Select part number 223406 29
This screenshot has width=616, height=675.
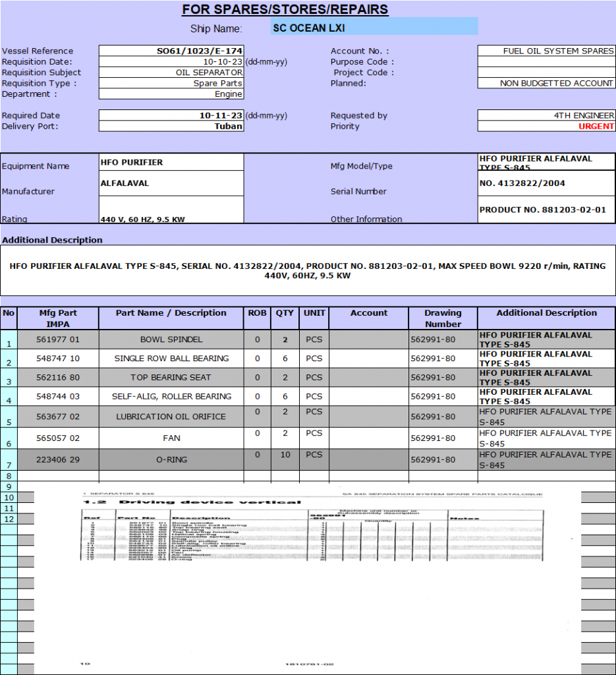(x=57, y=459)
